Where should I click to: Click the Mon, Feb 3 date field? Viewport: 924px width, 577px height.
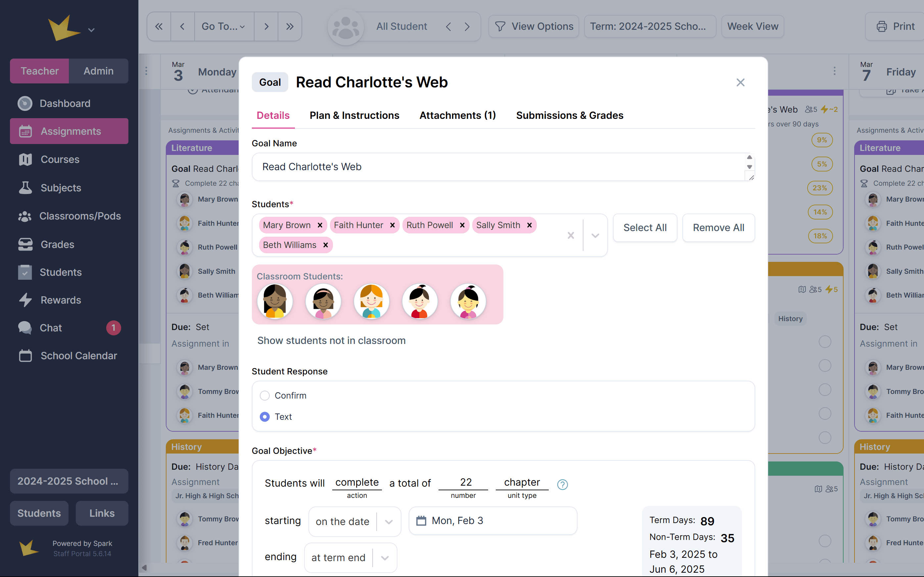(492, 520)
